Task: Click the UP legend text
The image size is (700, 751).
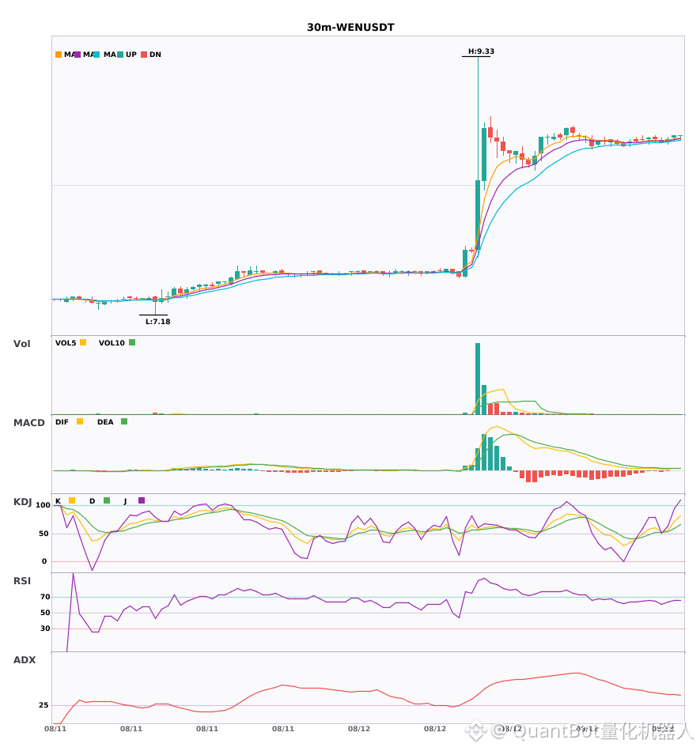Action: pos(131,55)
